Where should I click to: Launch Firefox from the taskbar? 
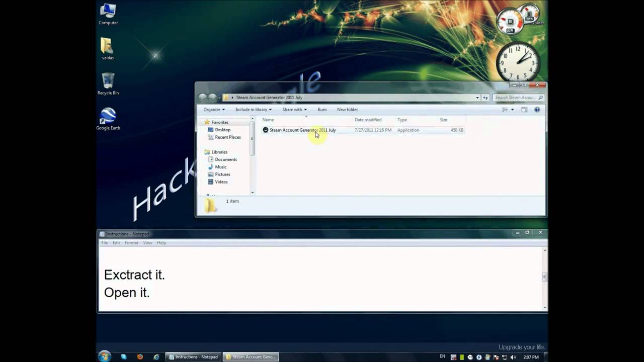click(140, 357)
